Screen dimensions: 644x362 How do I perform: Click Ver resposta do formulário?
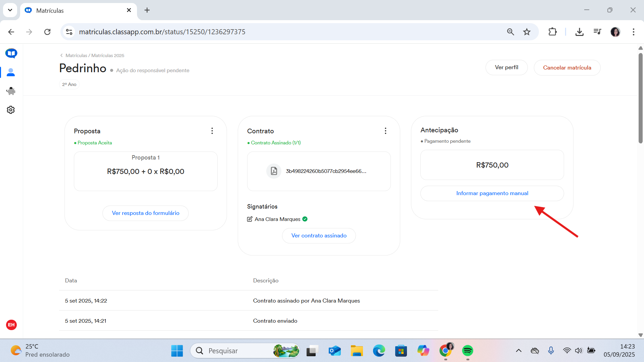pyautogui.click(x=145, y=213)
